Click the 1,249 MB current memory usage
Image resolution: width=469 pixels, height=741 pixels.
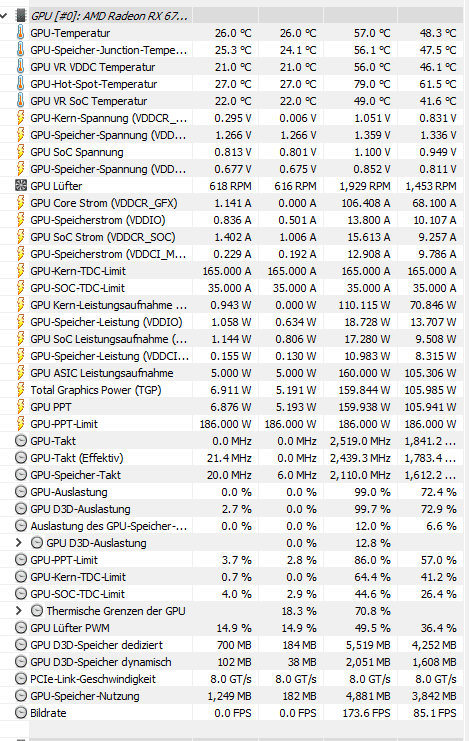229,697
